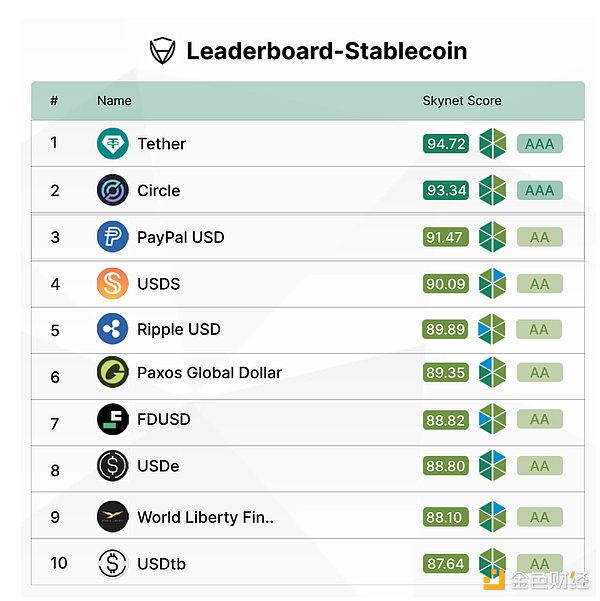Click the World Liberty Financial logo icon
The width and height of the screenshot is (600, 601).
pos(113,517)
